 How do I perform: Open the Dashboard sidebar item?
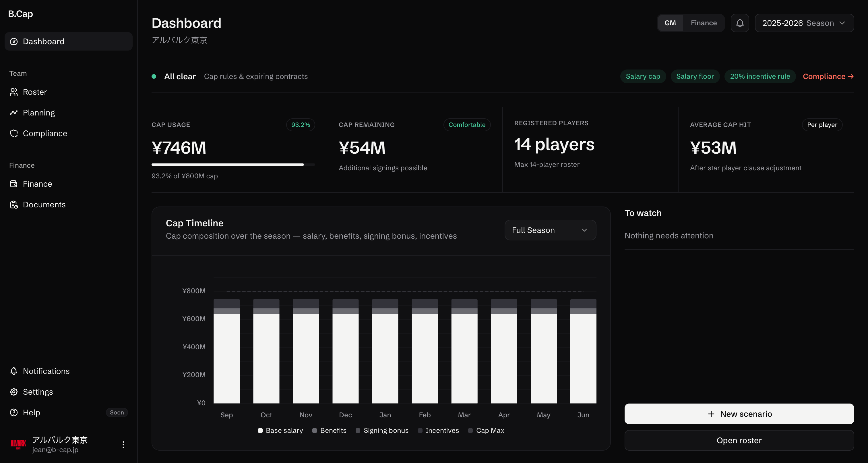point(68,41)
